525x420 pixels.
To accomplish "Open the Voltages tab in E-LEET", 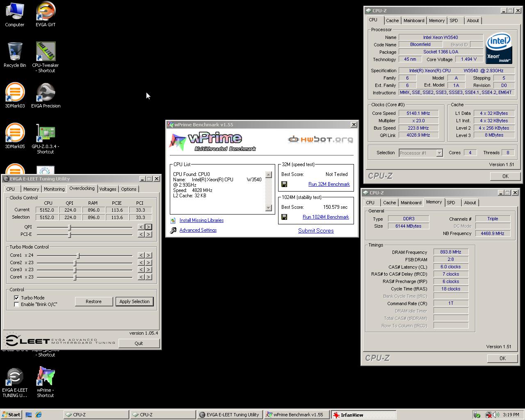I will 107,189.
